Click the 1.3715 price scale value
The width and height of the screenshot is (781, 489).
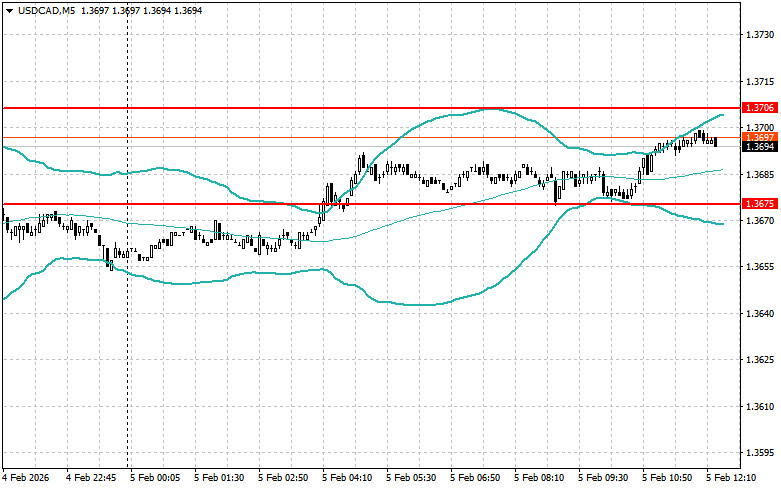(760, 82)
